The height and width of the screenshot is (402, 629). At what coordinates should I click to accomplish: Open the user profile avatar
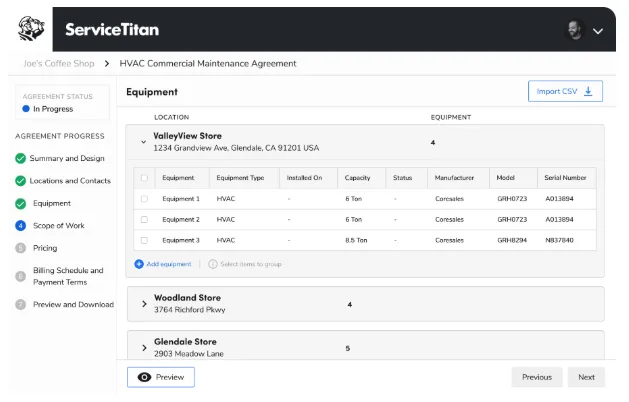click(x=575, y=30)
